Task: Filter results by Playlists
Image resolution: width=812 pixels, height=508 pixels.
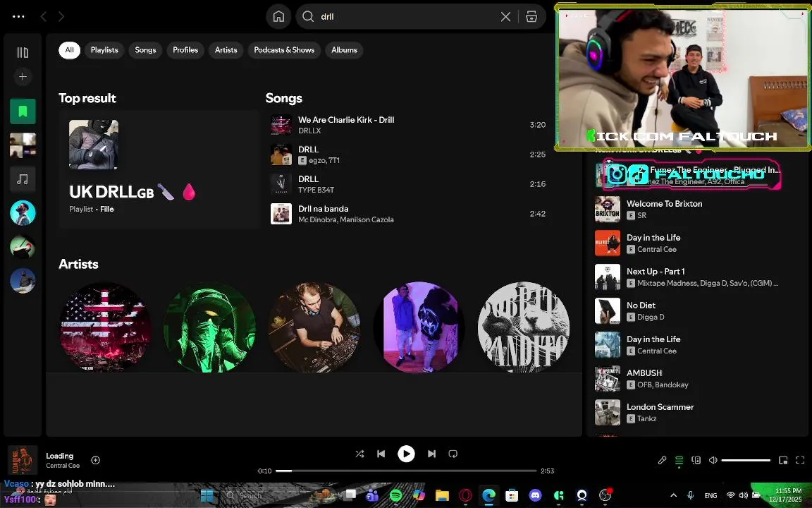Action: pos(104,50)
